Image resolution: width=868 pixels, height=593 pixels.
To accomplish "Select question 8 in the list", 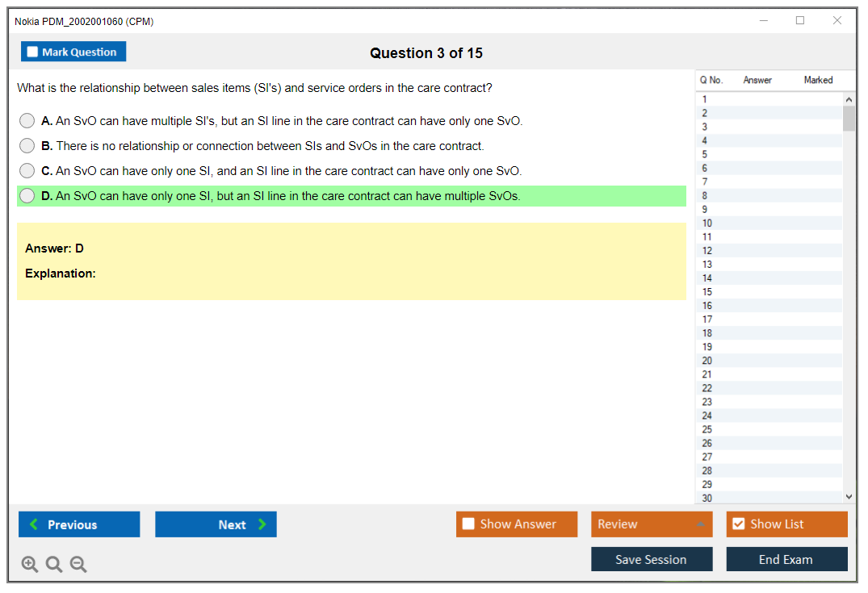I will click(x=705, y=196).
